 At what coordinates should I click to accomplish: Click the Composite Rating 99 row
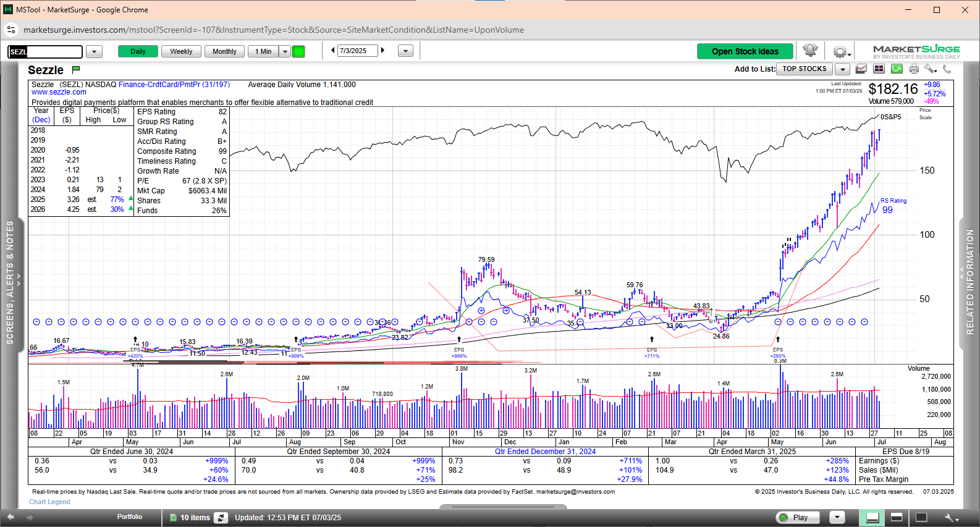click(182, 151)
